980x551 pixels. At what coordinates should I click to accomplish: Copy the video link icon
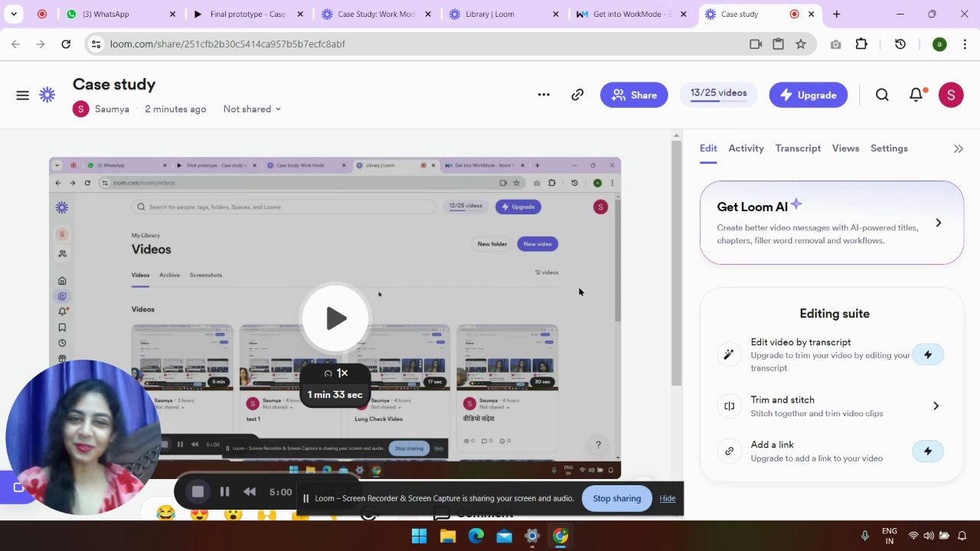pyautogui.click(x=577, y=95)
